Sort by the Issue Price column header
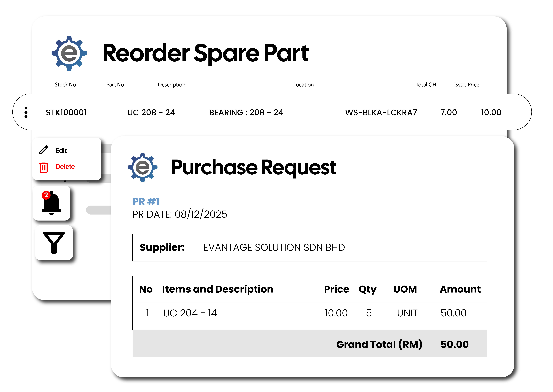This screenshot has width=553, height=392. coord(467,85)
